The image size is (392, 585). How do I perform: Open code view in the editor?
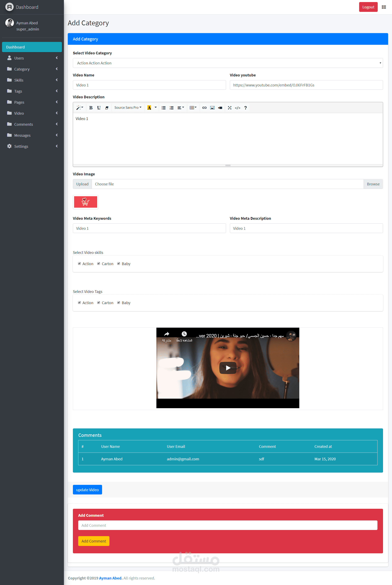237,108
